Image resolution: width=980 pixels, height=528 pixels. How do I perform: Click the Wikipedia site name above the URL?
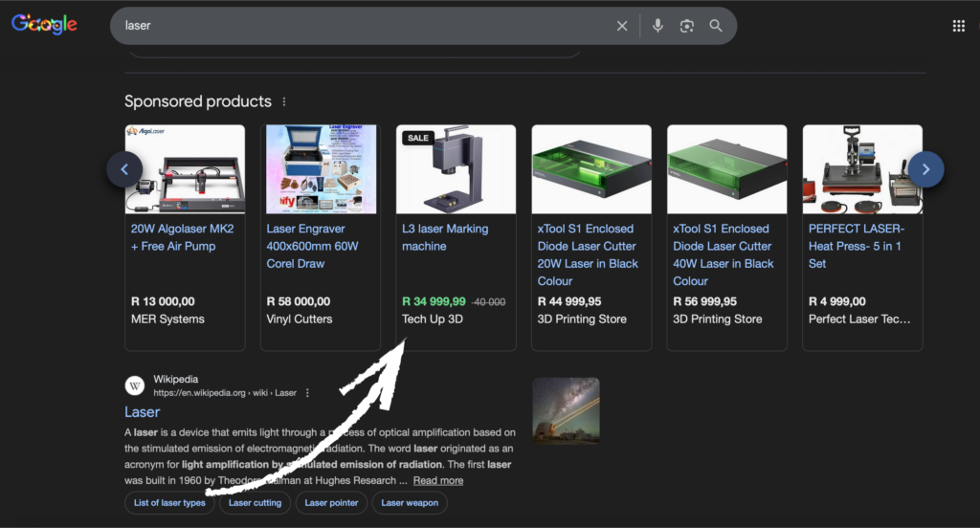click(176, 380)
